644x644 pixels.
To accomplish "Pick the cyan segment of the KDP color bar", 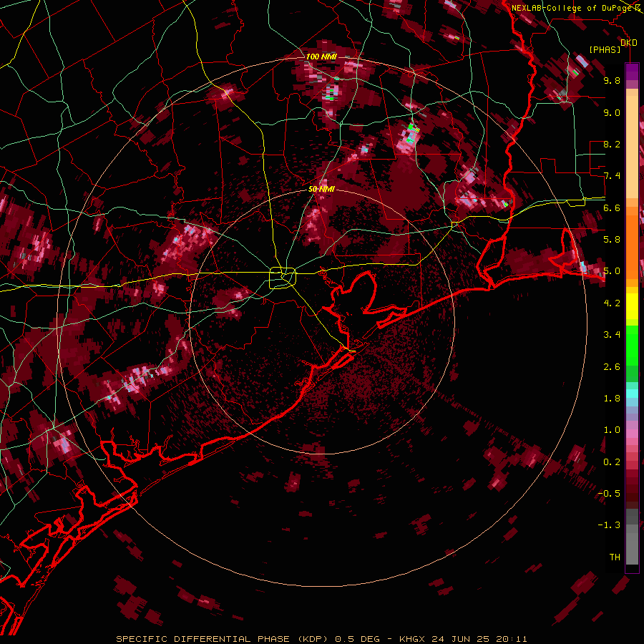I will point(632,394).
